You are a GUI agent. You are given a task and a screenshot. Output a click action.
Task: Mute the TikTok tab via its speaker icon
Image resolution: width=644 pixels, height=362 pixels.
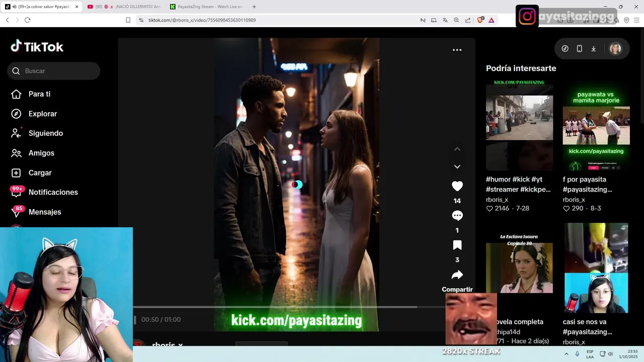coord(15,7)
